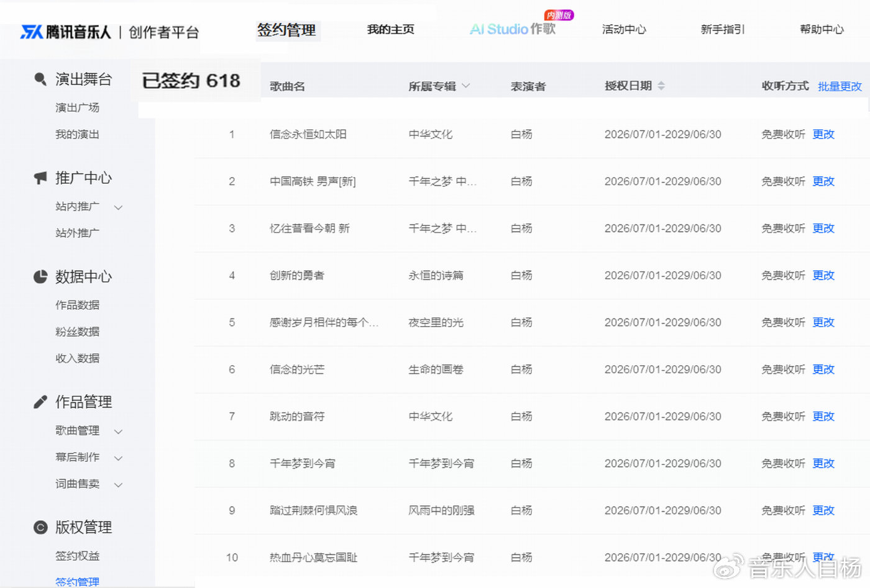Viewport: 870px width, 588px height.
Task: Click song name 信念的光芒
Action: tap(297, 369)
